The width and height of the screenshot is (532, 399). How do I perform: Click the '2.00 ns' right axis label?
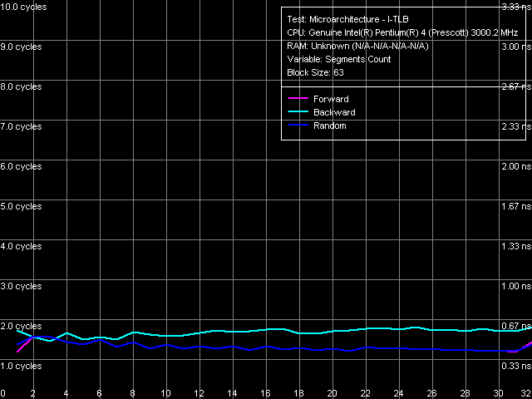[514, 166]
